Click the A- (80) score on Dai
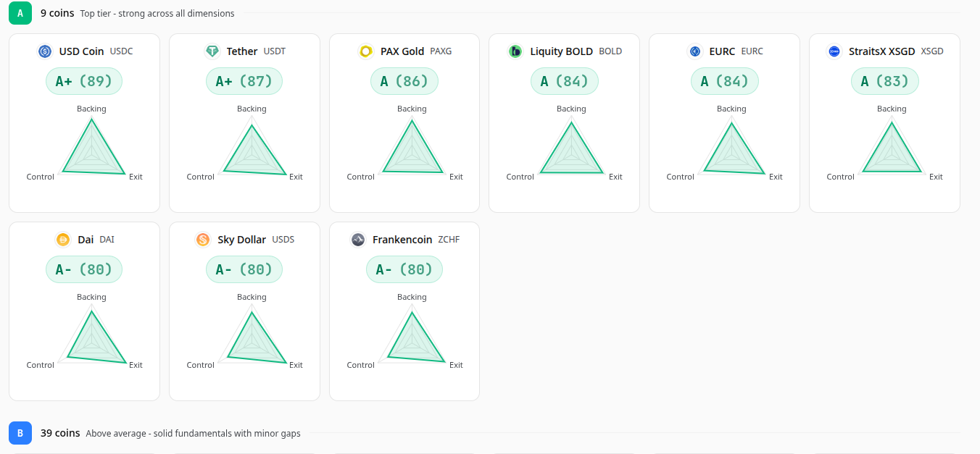This screenshot has width=980, height=454. click(x=84, y=269)
